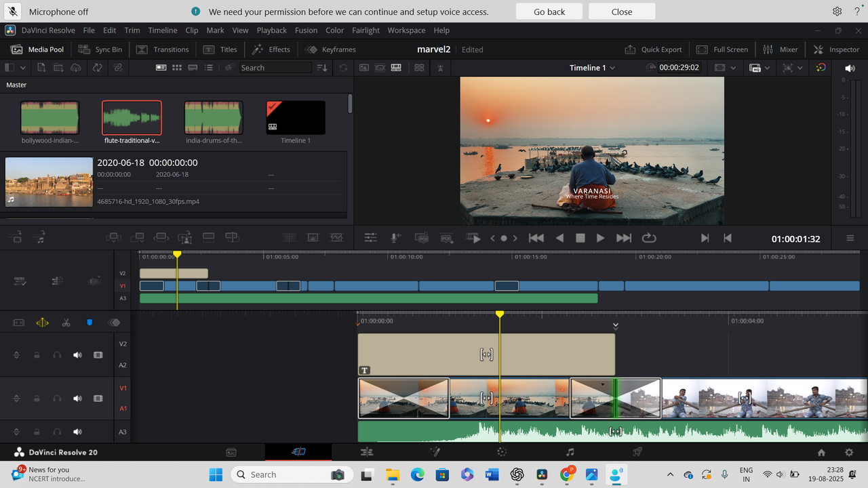Viewport: 868px width, 488px height.
Task: Click the Full Screen button
Action: pos(722,49)
